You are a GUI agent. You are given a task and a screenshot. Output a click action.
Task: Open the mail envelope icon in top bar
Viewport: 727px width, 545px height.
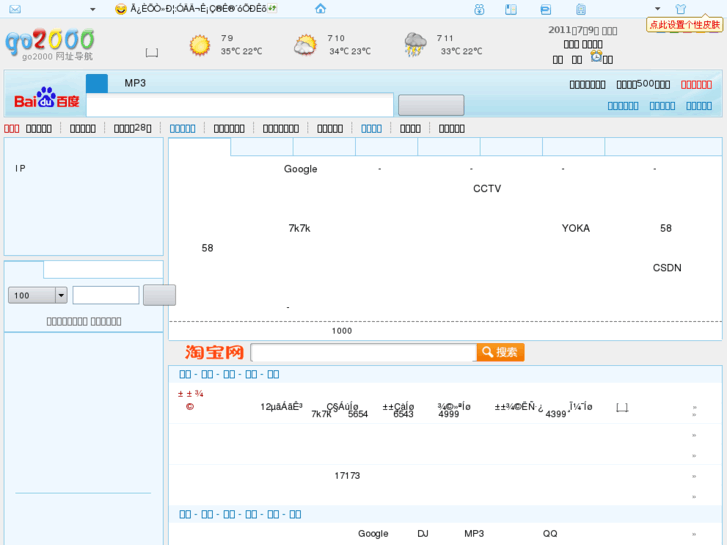[x=15, y=9]
